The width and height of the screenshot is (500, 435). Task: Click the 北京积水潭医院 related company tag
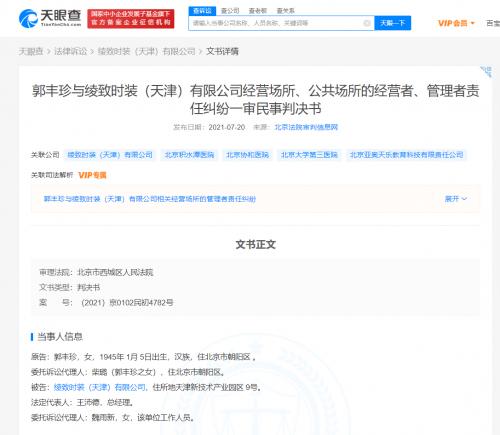click(x=189, y=155)
